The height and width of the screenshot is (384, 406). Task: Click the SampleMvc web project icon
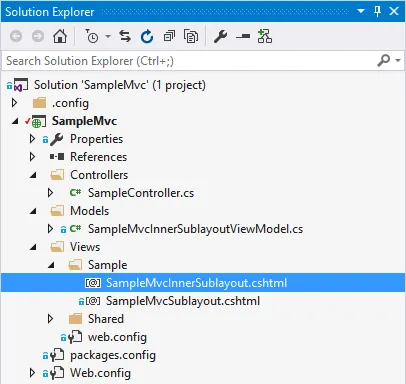[x=39, y=121]
